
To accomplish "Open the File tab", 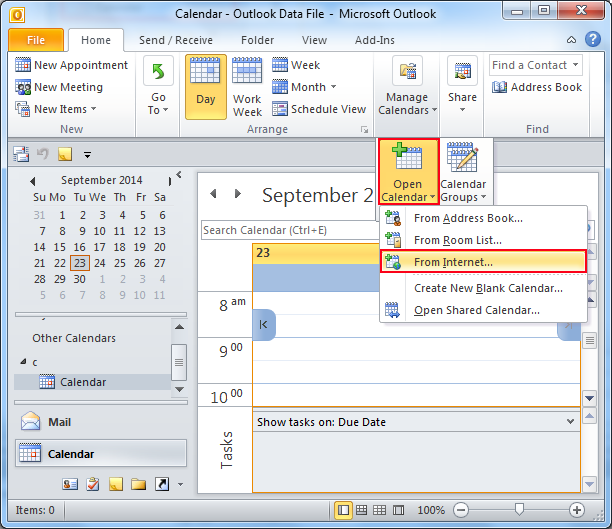I will click(x=36, y=40).
